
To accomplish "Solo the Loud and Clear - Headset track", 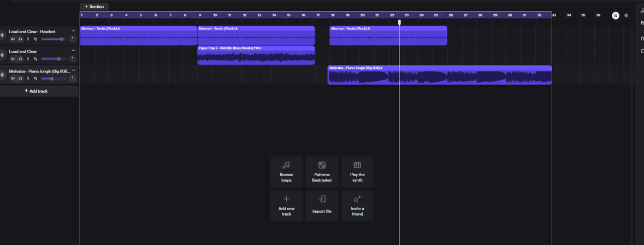I will (20, 39).
